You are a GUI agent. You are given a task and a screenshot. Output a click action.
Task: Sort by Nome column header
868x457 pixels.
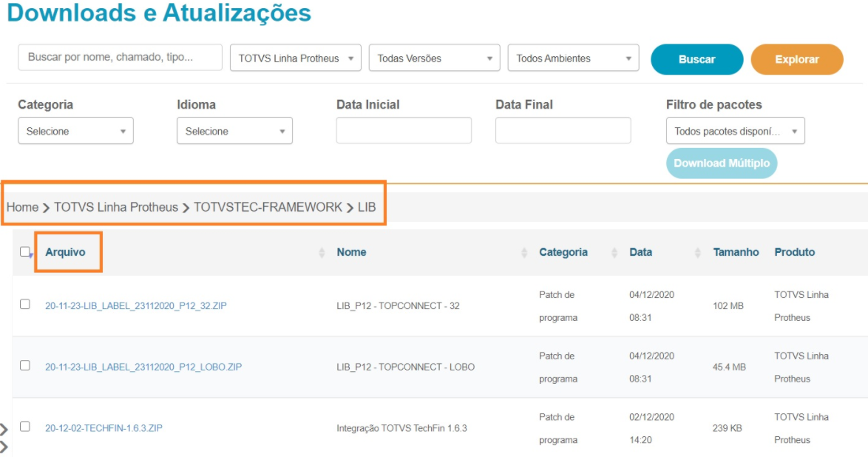(x=351, y=252)
